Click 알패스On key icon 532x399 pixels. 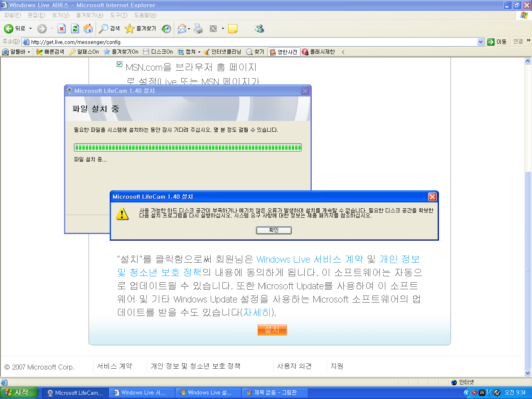[84, 52]
